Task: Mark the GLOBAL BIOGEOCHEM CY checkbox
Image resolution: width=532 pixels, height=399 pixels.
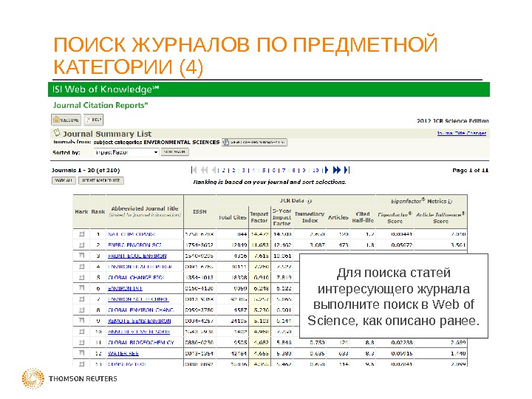Action: tap(81, 343)
